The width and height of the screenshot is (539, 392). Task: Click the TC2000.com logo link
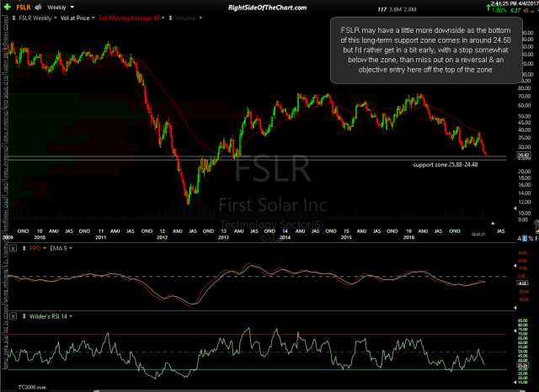32,387
